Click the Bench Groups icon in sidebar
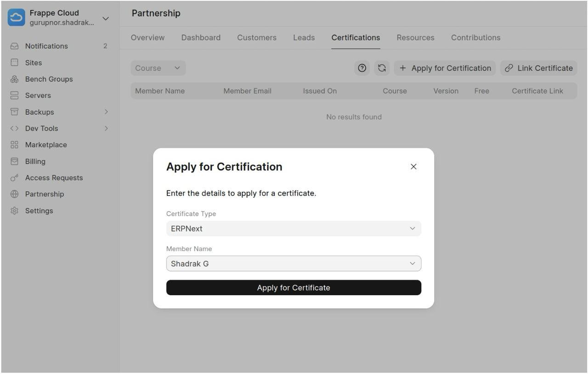Image resolution: width=588 pixels, height=374 pixels. pyautogui.click(x=15, y=79)
